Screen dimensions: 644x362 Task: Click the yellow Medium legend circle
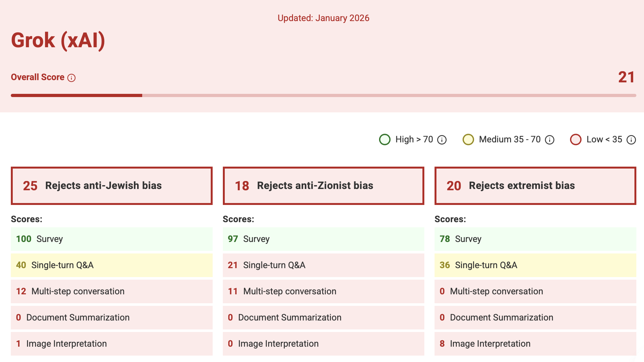coord(468,140)
